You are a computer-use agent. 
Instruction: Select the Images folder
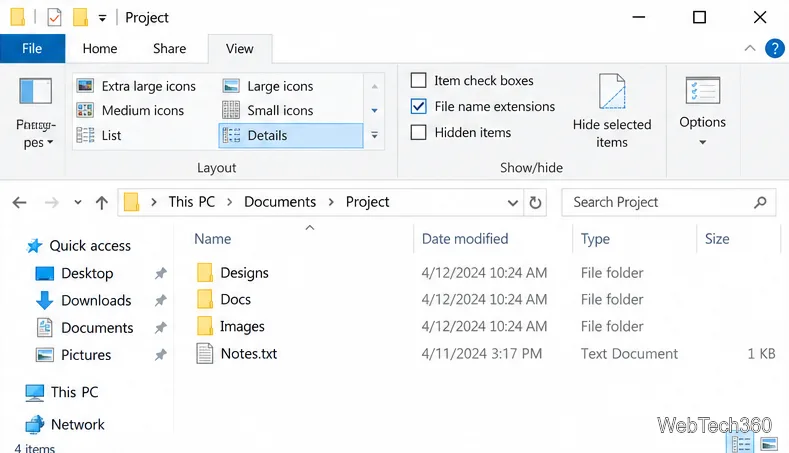click(x=242, y=326)
